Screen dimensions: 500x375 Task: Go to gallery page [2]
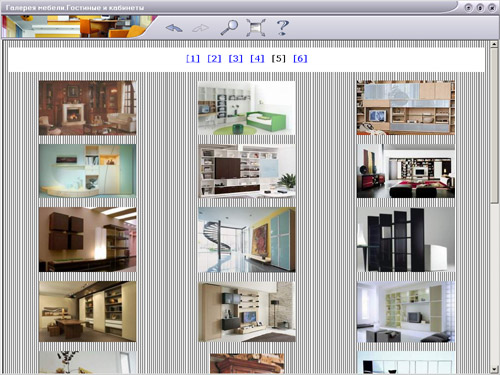pyautogui.click(x=214, y=59)
